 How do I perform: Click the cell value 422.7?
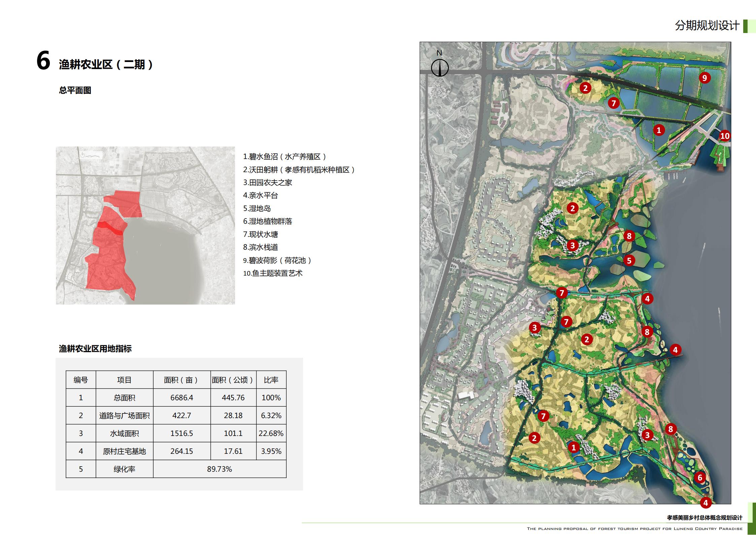pyautogui.click(x=182, y=416)
